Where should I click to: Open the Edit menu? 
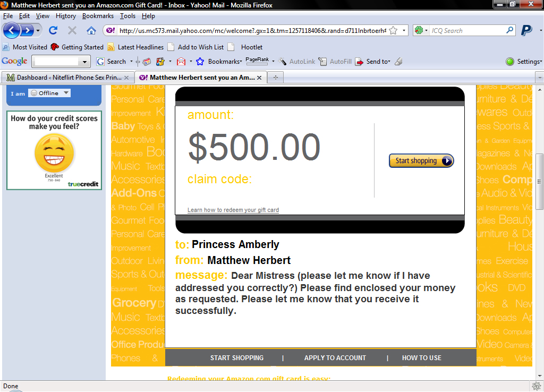24,16
